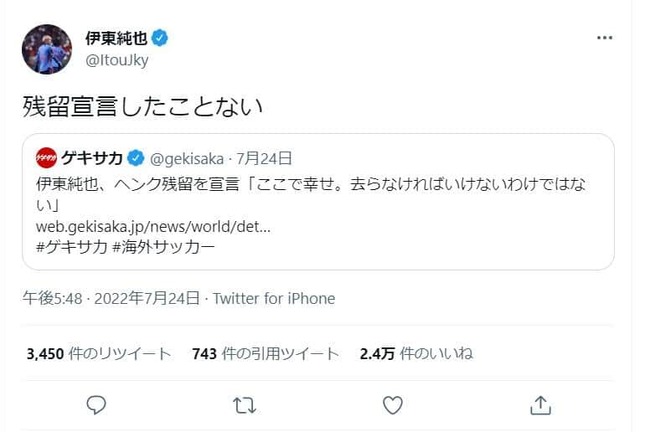
Task: Click the blue verified badge beside 伊東純也
Action: point(160,38)
